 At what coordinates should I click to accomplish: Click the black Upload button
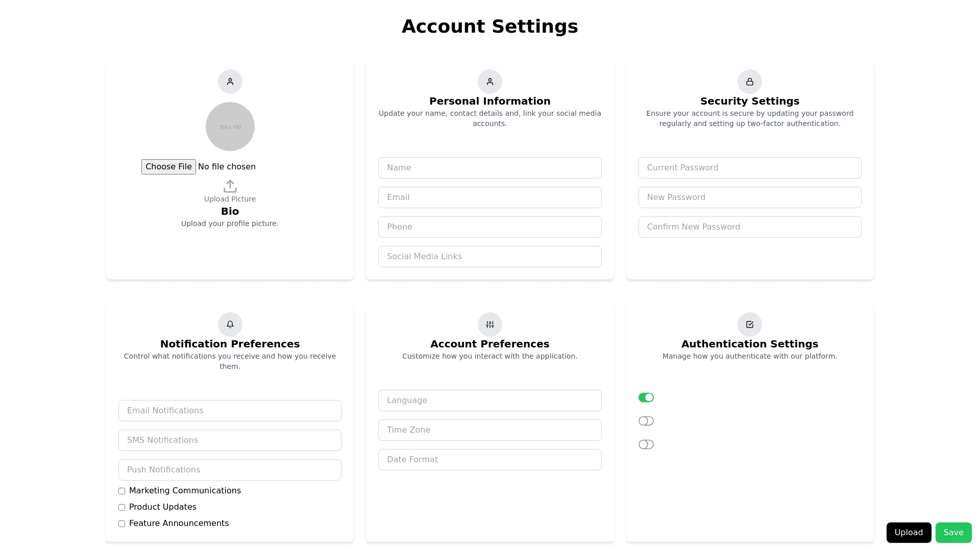coord(909,533)
